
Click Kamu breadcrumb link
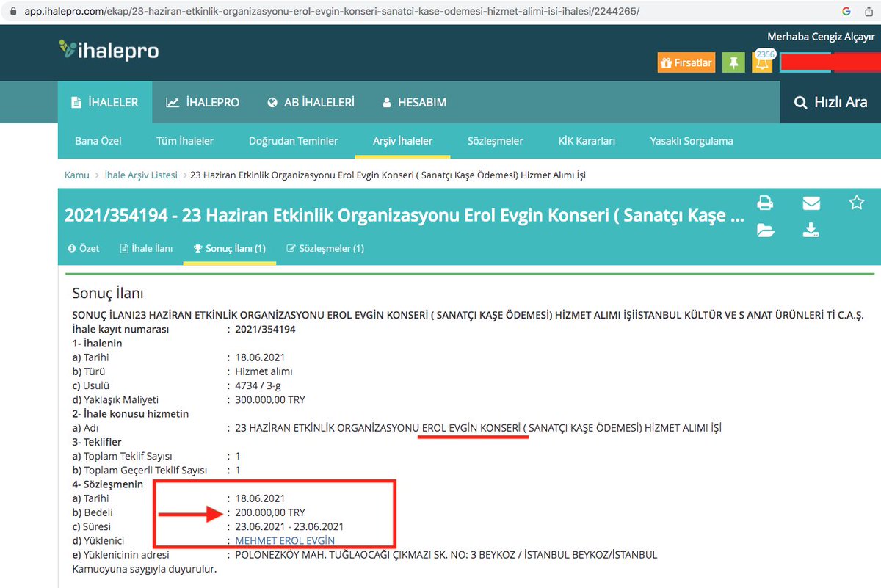coord(77,175)
